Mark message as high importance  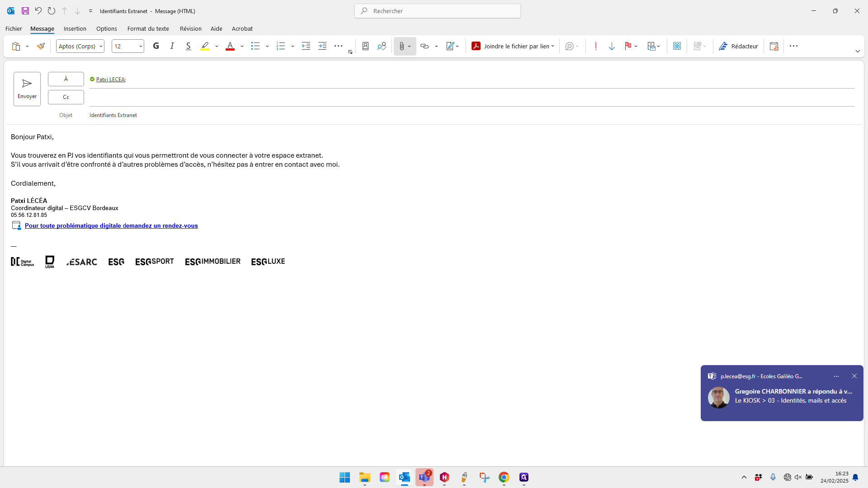[596, 46]
